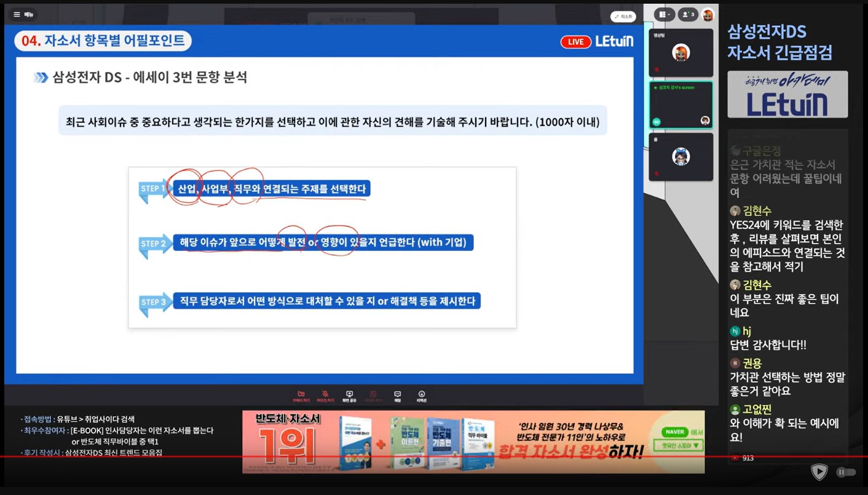Click the '접속방법 : 유튜브 > 취업사이다 검색' line

click(x=78, y=419)
